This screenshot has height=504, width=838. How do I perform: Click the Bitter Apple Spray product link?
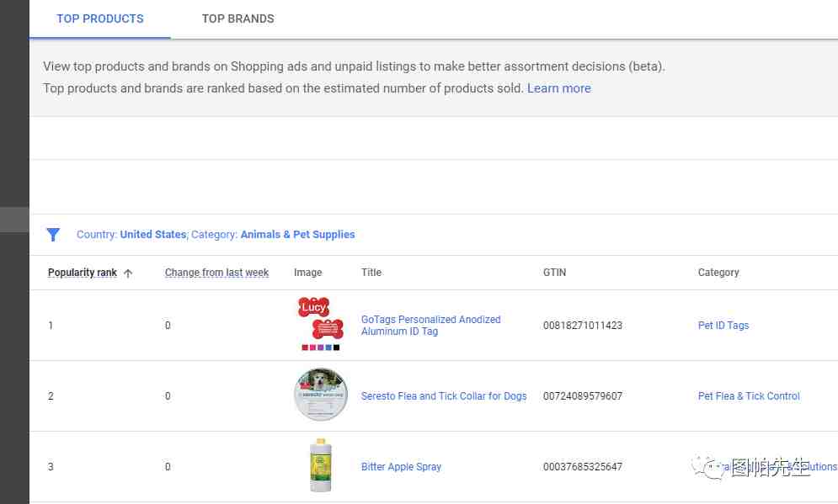401,467
